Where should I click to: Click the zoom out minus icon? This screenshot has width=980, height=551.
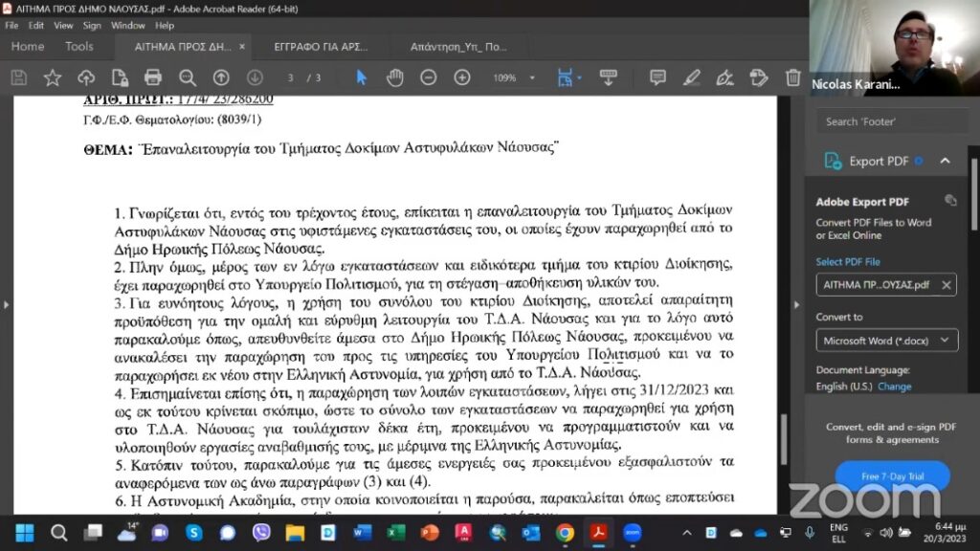tap(428, 77)
